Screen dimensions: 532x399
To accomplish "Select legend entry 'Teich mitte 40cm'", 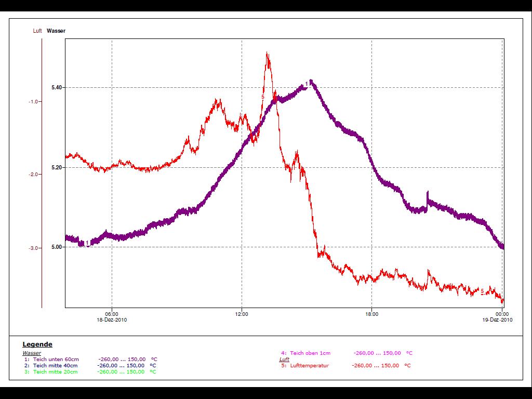I will point(56,366).
